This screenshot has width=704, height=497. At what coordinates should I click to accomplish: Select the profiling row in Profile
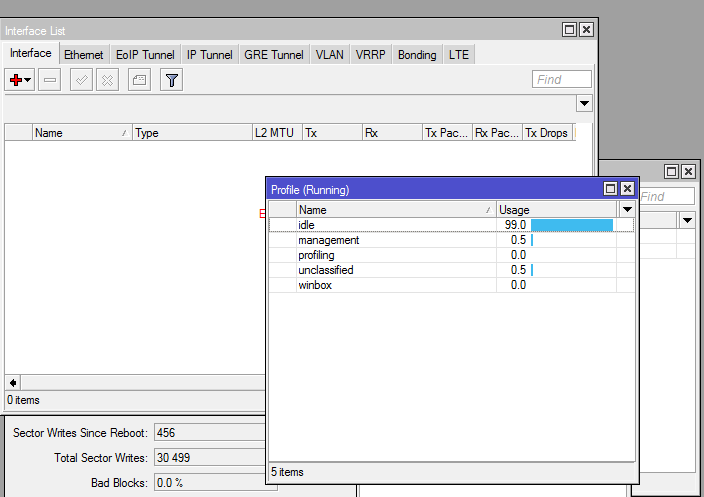click(x=451, y=255)
